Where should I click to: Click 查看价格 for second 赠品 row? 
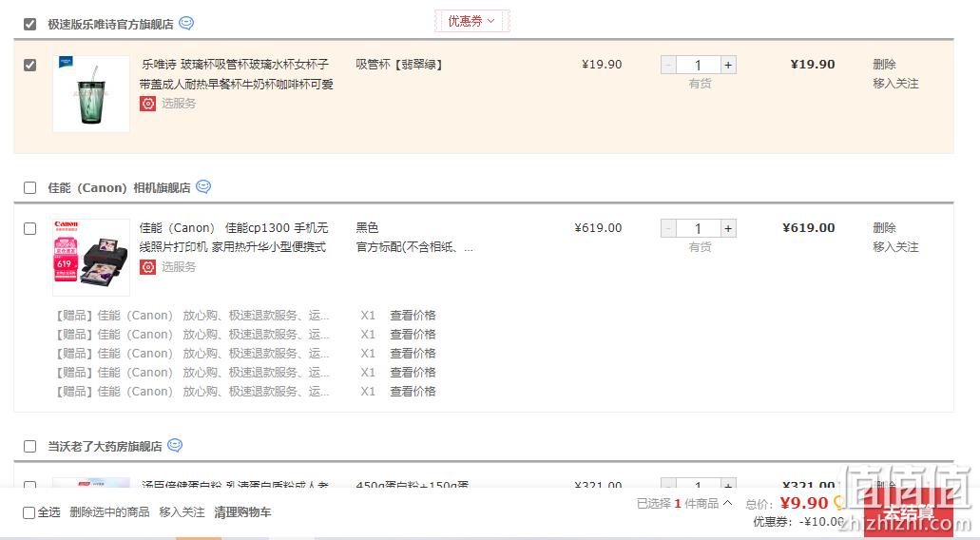[413, 335]
